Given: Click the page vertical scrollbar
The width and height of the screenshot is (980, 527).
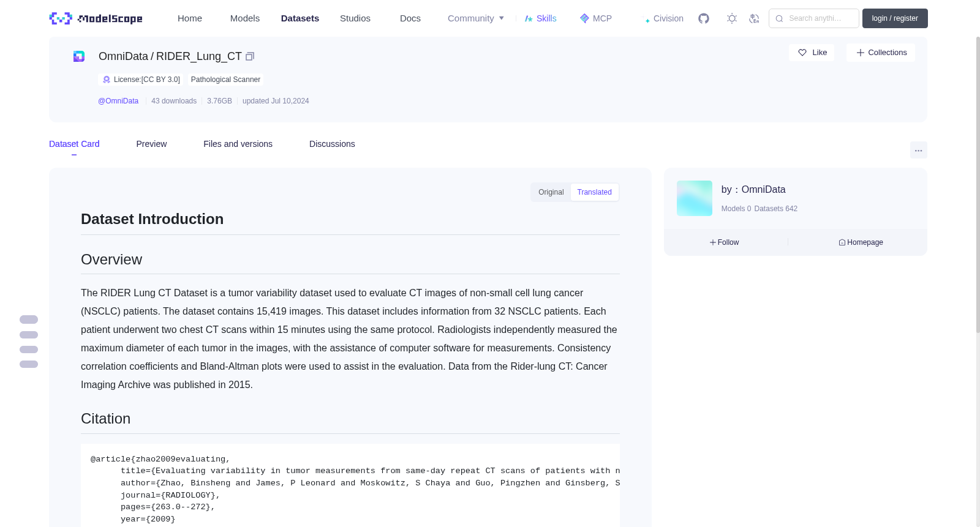Looking at the screenshot, I should pos(978,184).
